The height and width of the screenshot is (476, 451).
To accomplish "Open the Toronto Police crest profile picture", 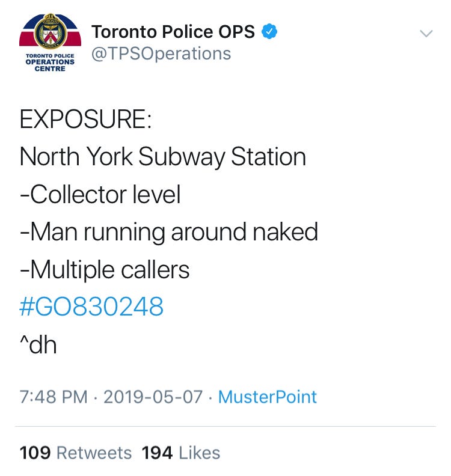I will click(x=50, y=43).
